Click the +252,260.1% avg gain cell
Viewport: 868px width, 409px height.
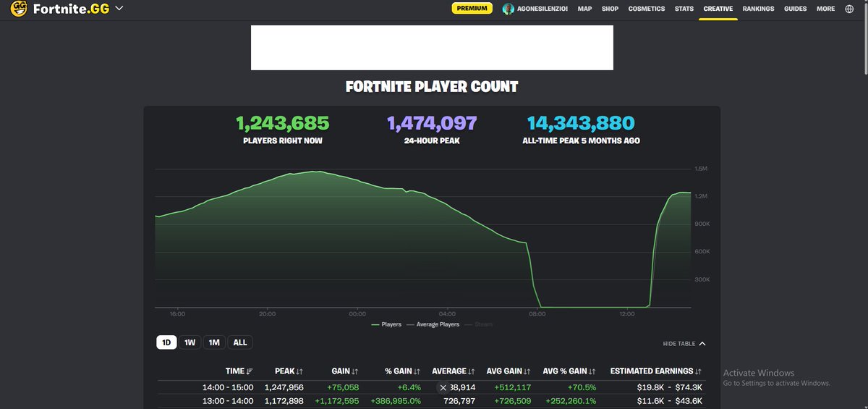click(571, 400)
